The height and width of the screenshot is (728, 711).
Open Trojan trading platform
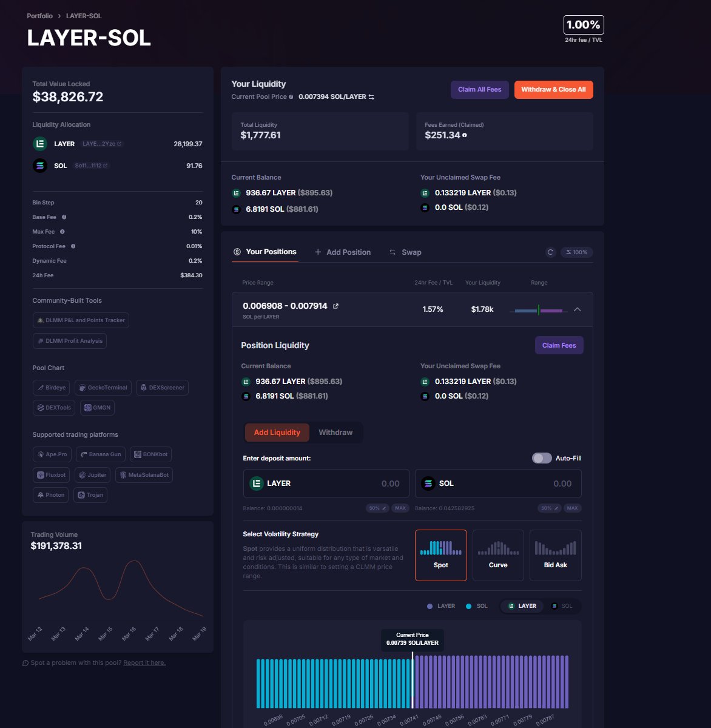click(90, 495)
